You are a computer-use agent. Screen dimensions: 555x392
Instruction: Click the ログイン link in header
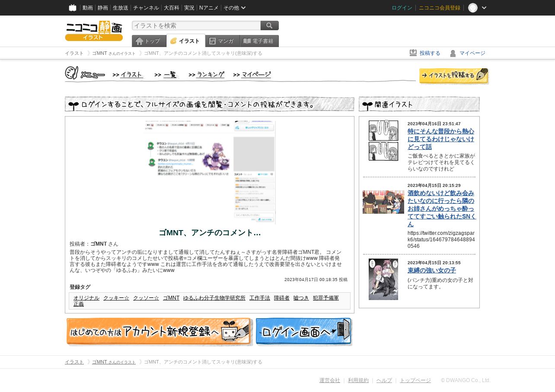pos(402,8)
